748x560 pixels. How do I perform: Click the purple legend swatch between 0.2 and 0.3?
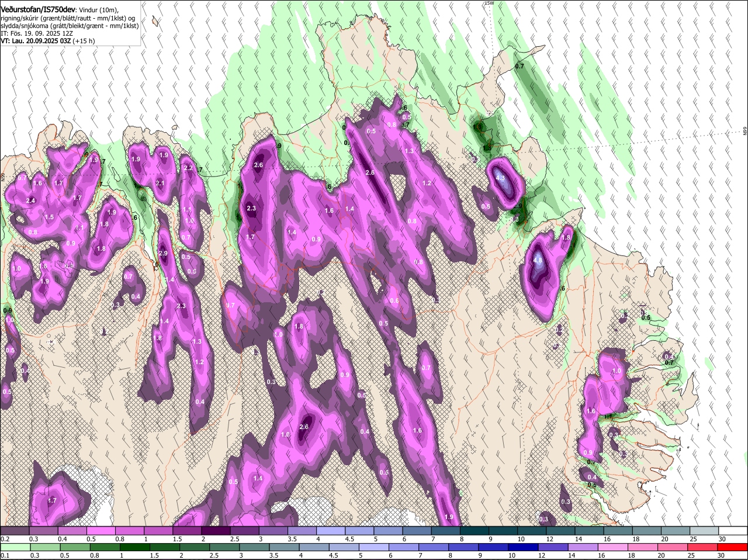click(15, 530)
